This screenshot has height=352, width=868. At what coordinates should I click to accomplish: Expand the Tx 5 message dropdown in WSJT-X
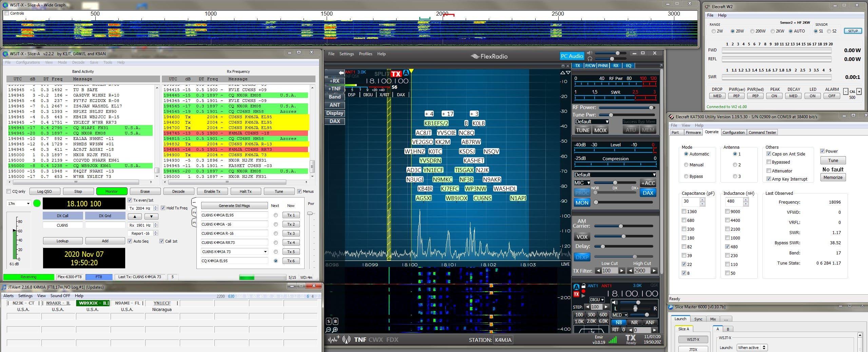[266, 251]
